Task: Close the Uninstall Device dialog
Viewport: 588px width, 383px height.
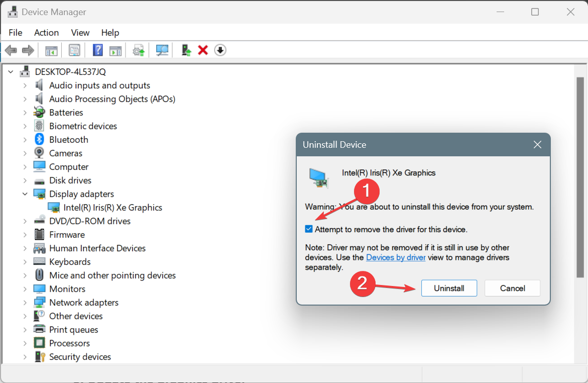Action: pos(537,145)
